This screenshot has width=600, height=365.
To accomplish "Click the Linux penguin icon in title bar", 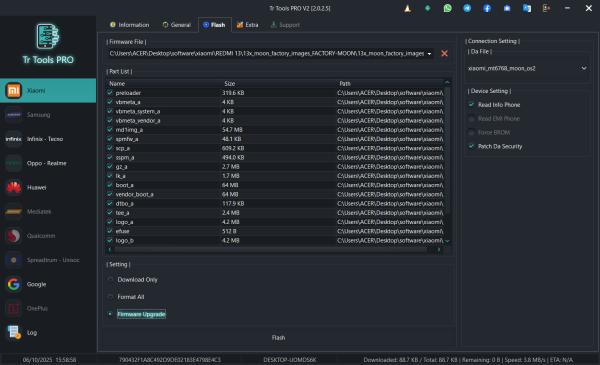I will click(x=408, y=8).
